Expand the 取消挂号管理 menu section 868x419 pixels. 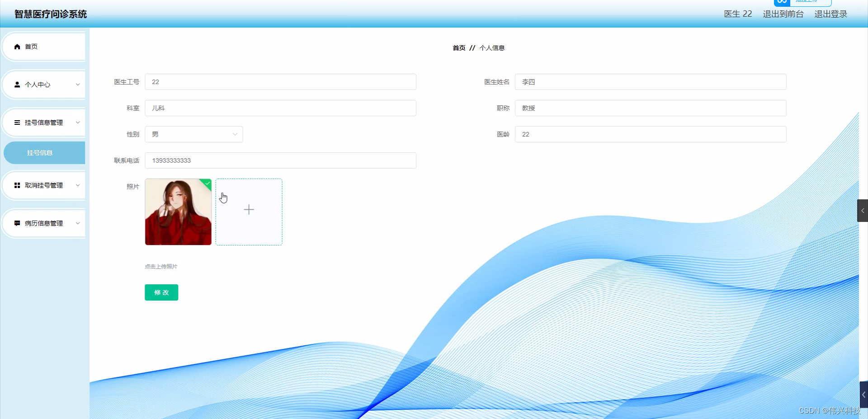point(78,185)
